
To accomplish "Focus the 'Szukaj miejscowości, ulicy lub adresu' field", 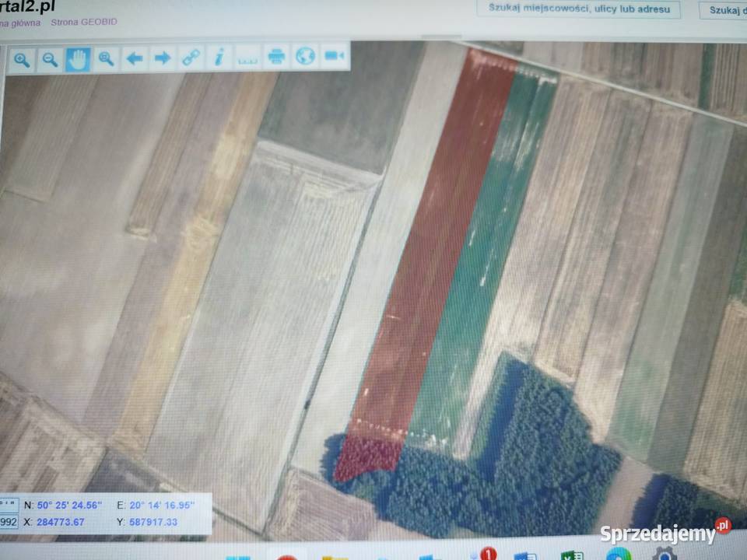I will point(579,9).
